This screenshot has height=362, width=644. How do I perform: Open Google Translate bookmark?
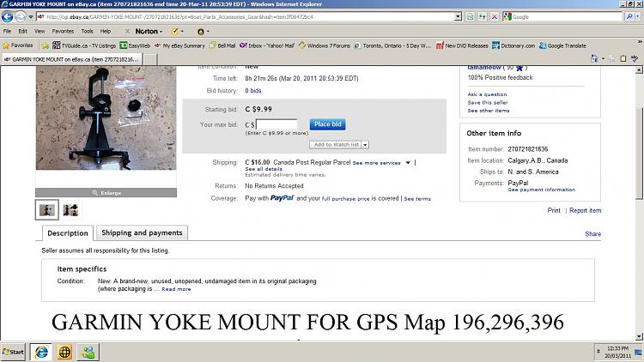coord(562,45)
